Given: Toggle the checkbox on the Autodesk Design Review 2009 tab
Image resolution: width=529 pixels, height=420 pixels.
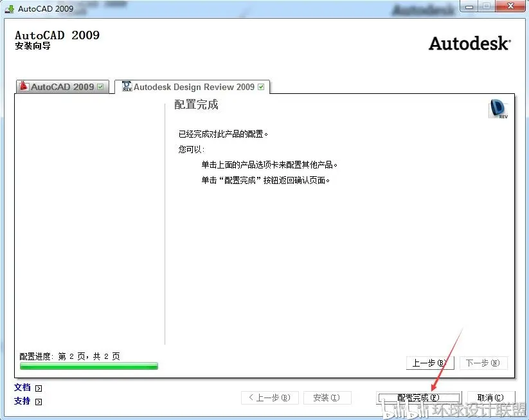Looking at the screenshot, I should 261,87.
